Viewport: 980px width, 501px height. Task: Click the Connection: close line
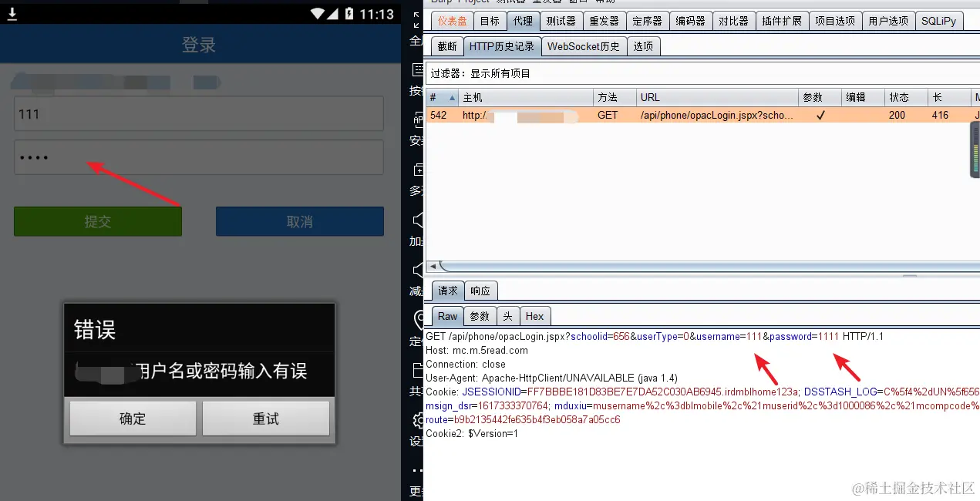click(466, 364)
